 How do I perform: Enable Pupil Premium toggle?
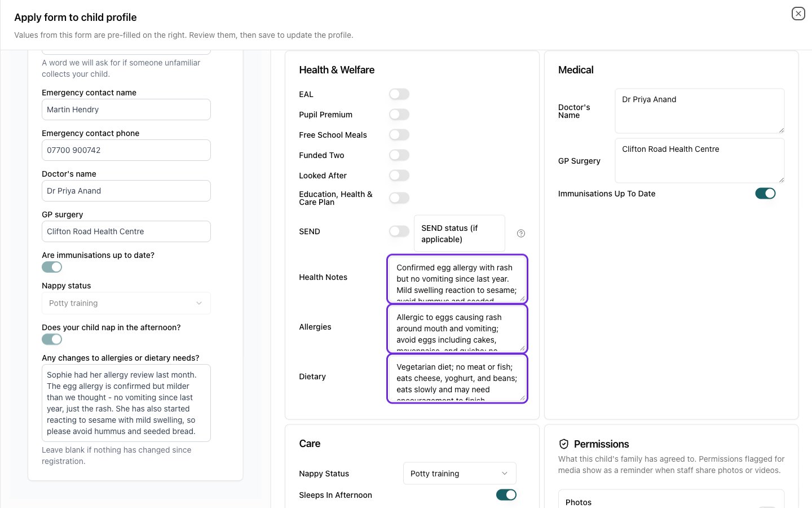point(399,115)
